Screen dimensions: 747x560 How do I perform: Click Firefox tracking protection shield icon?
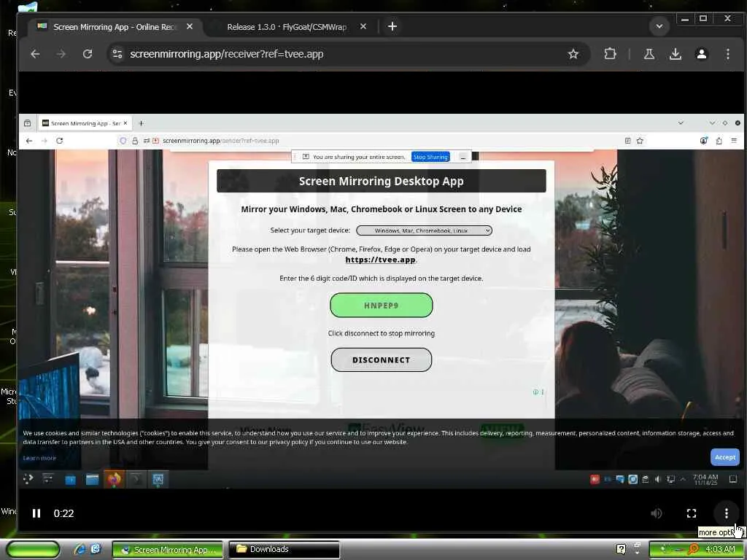pos(123,141)
